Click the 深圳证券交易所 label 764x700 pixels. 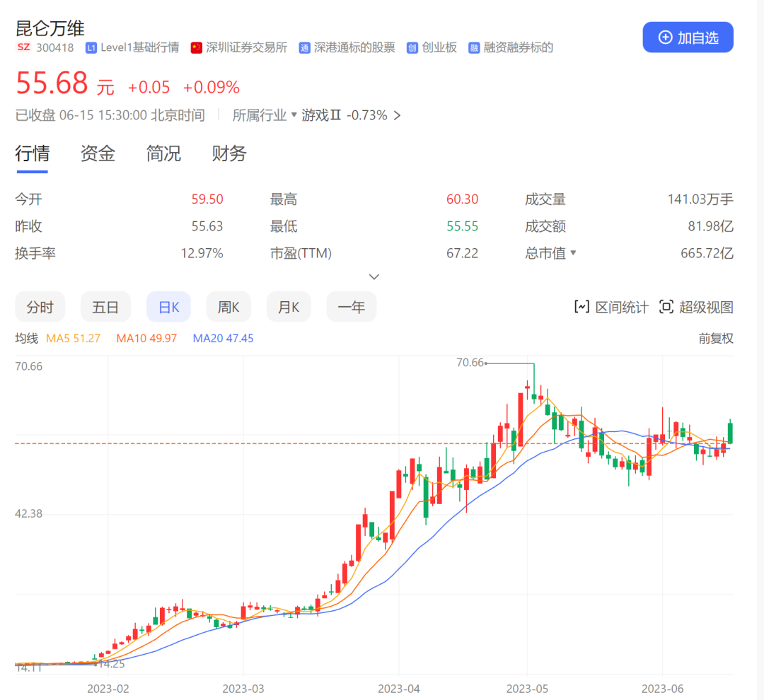point(247,48)
